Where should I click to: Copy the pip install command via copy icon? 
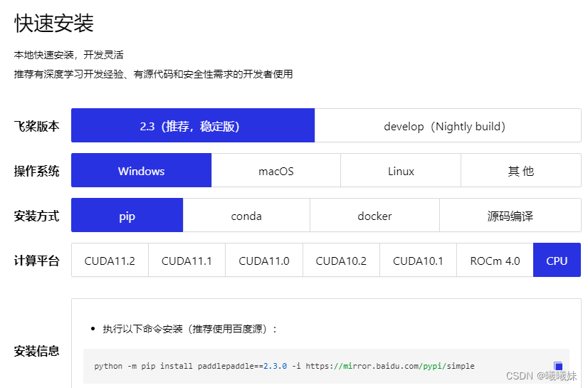pos(558,366)
